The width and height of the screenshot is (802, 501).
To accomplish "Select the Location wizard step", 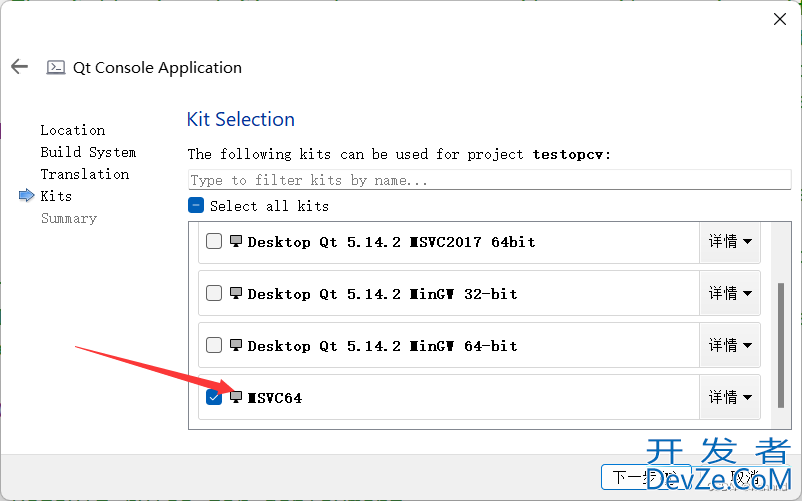I will pos(73,130).
